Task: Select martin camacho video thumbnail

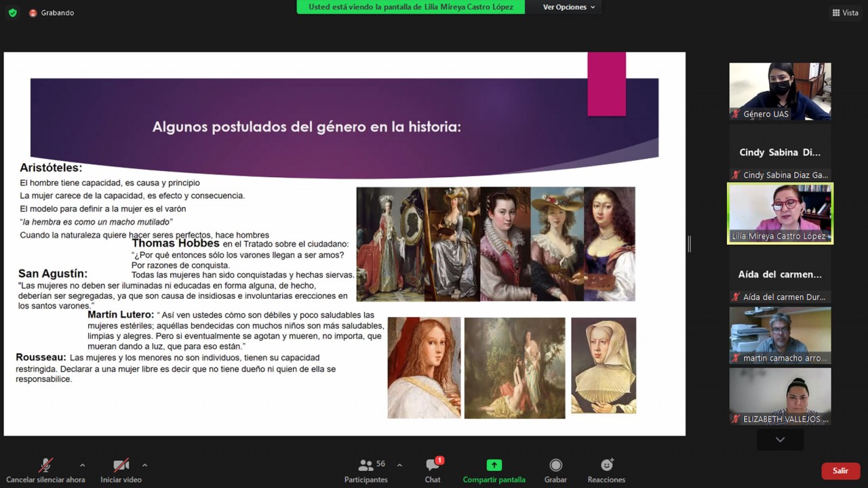Action: point(780,335)
